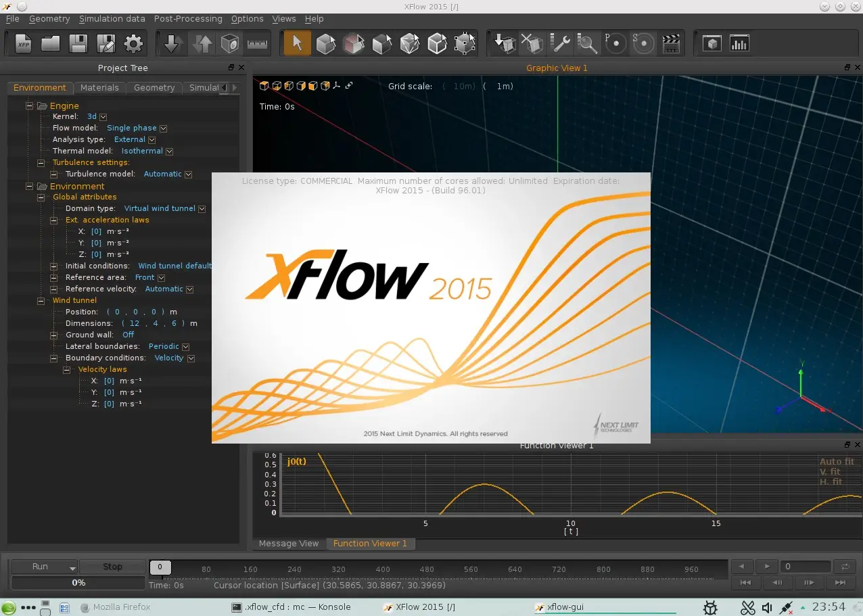Viewport: 863px width, 616px height.
Task: Collapse the Engine tree node
Action: (30, 106)
